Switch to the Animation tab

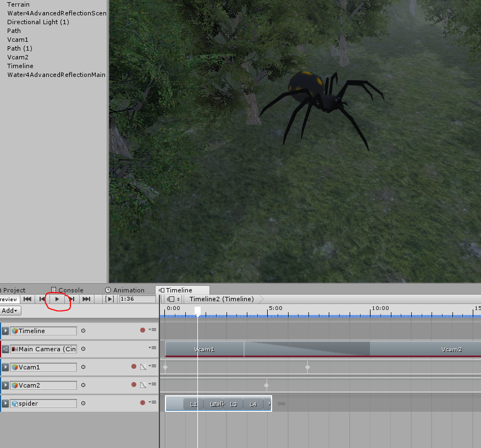pos(125,290)
